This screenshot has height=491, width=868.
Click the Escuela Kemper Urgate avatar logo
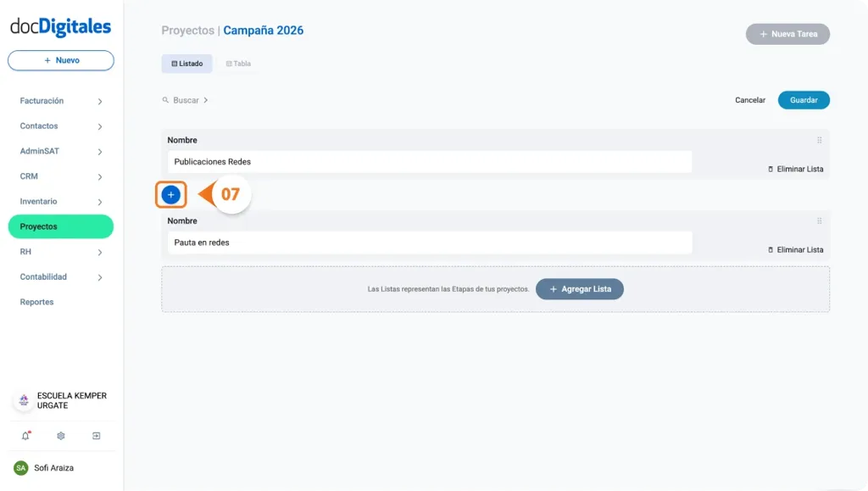[x=22, y=399]
